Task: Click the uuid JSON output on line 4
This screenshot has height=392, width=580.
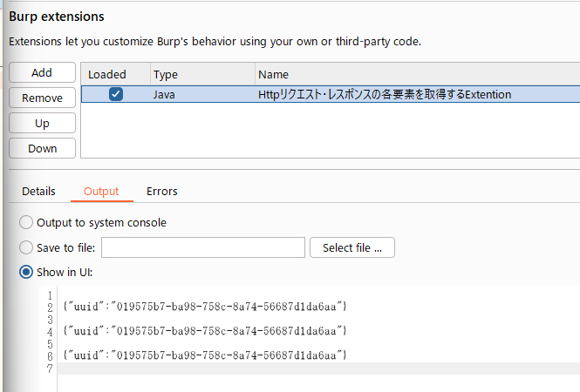Action: point(205,331)
